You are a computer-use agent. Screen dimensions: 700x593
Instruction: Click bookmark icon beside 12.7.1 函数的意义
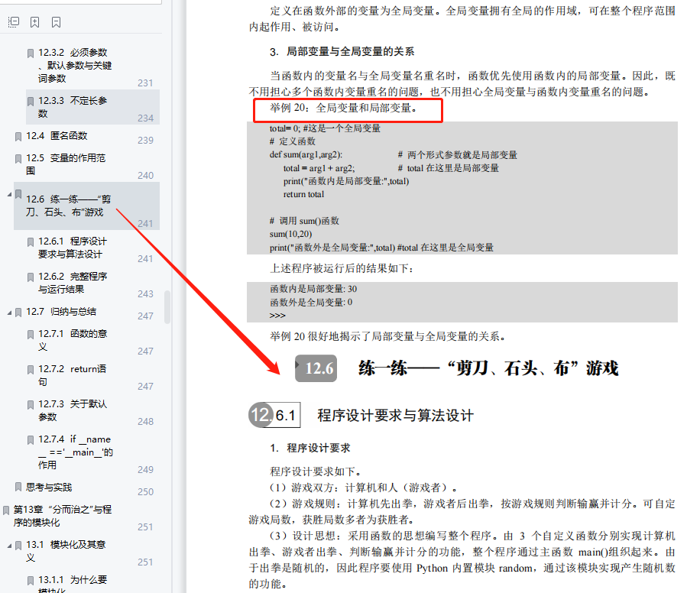pos(31,335)
